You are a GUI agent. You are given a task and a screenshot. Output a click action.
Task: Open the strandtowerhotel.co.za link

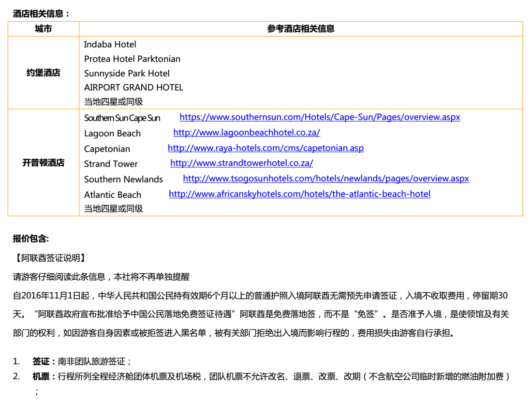tap(241, 163)
